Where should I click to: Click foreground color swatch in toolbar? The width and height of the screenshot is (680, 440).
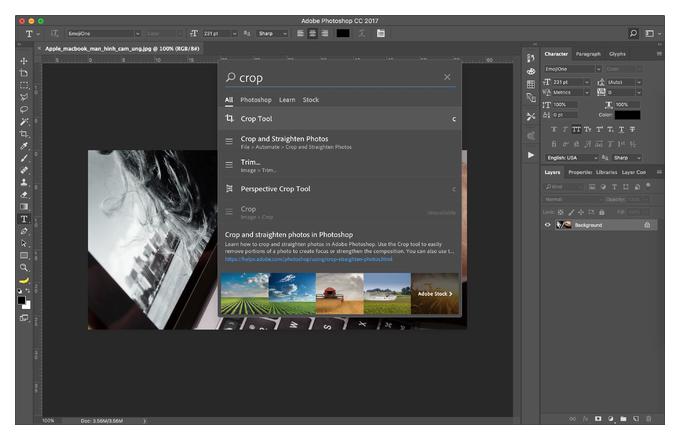(21, 300)
